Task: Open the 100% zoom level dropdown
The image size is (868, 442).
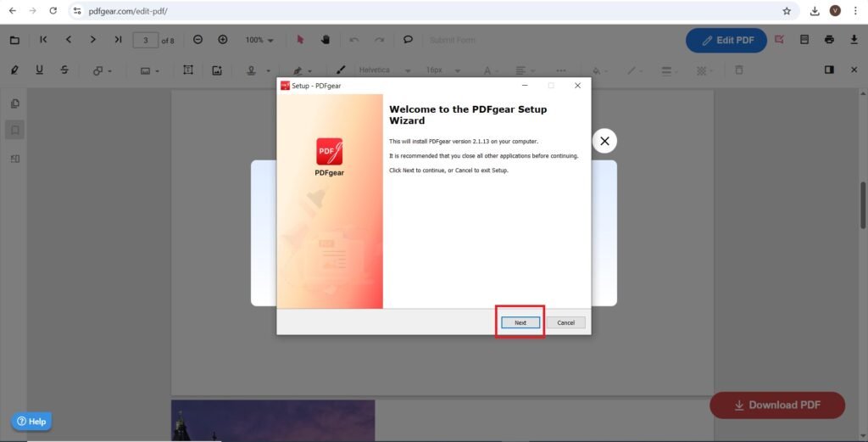Action: coord(259,40)
